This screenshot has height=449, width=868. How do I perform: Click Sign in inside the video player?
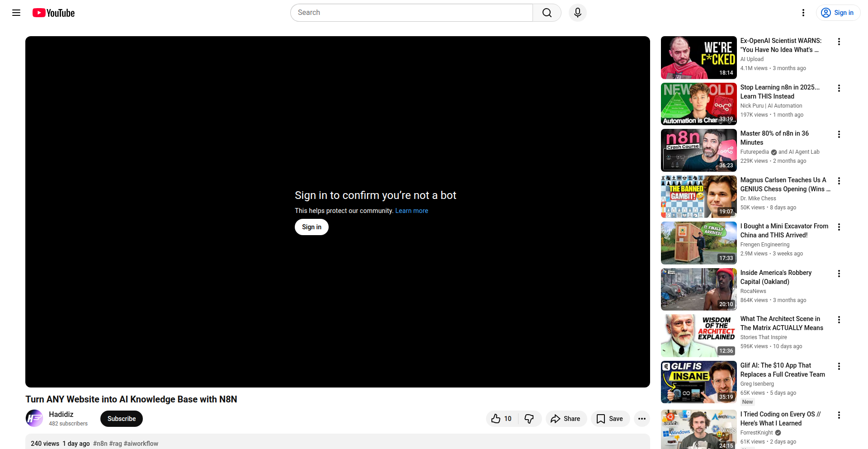311,227
